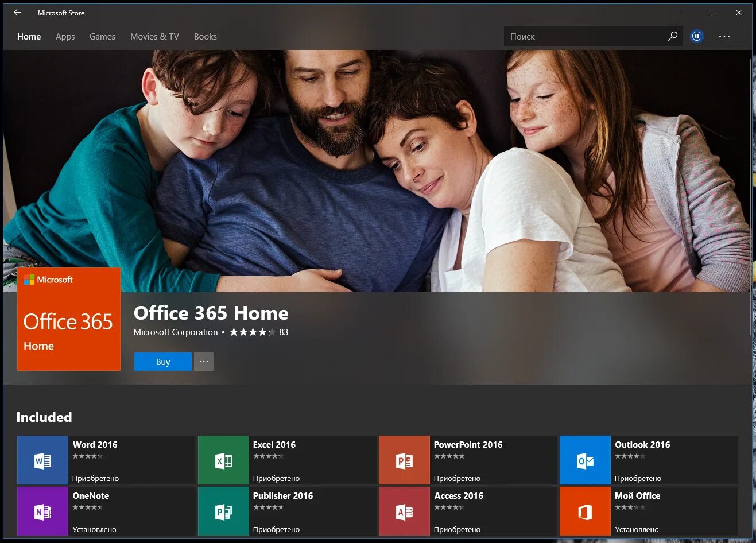Click the Office 365 Home title text
This screenshot has width=756, height=543.
point(211,313)
